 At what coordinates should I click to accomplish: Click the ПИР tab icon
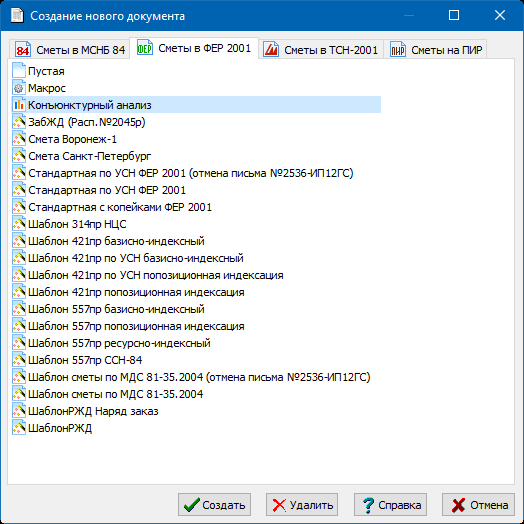tap(398, 50)
